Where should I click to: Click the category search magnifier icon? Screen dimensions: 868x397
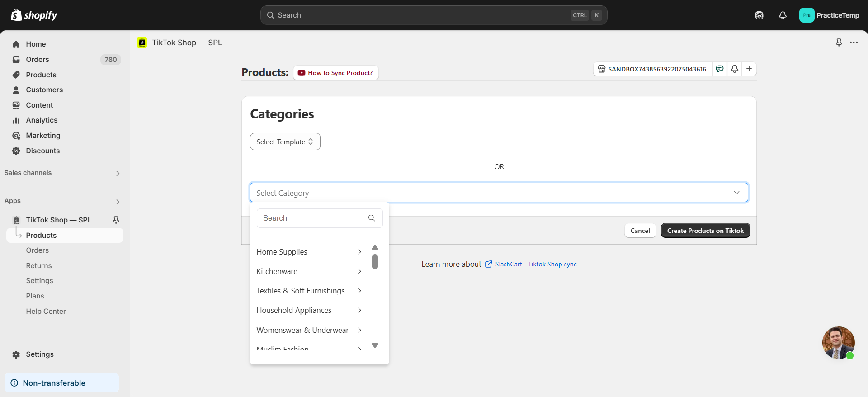point(372,218)
